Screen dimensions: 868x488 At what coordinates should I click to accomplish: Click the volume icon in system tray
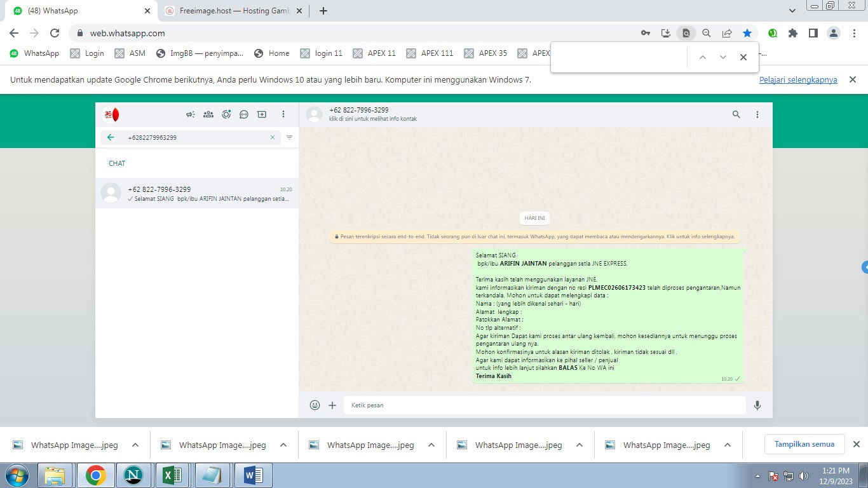click(803, 476)
